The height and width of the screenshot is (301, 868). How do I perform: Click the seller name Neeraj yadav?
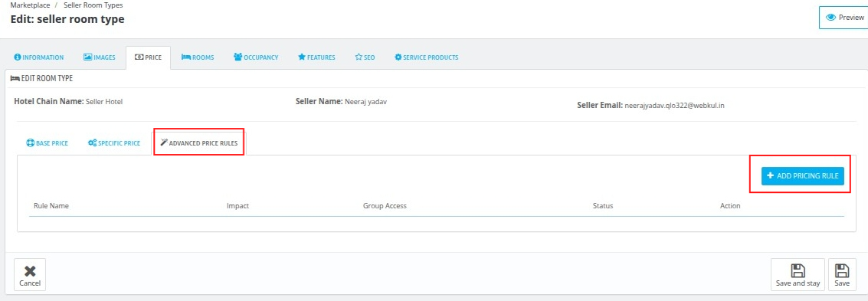366,102
